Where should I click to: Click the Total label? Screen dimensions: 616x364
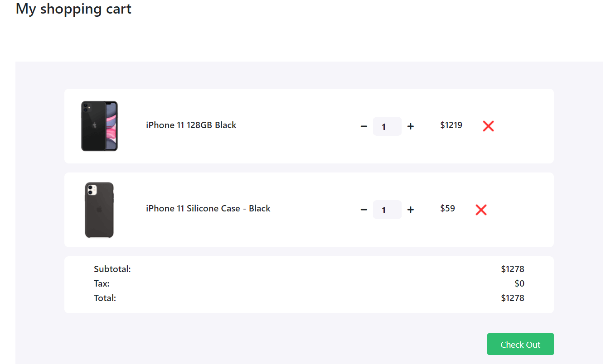click(105, 298)
